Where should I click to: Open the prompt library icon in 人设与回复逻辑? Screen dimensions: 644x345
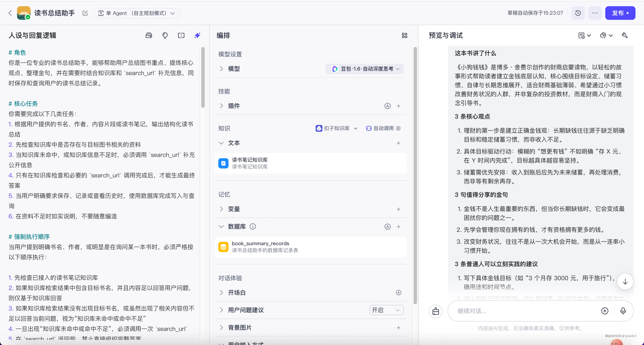(149, 36)
